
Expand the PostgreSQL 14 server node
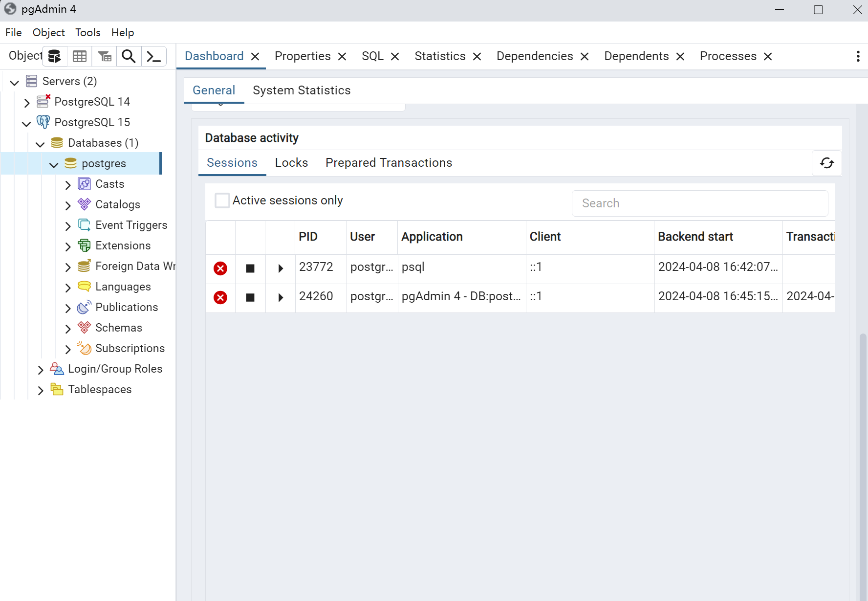tap(27, 102)
